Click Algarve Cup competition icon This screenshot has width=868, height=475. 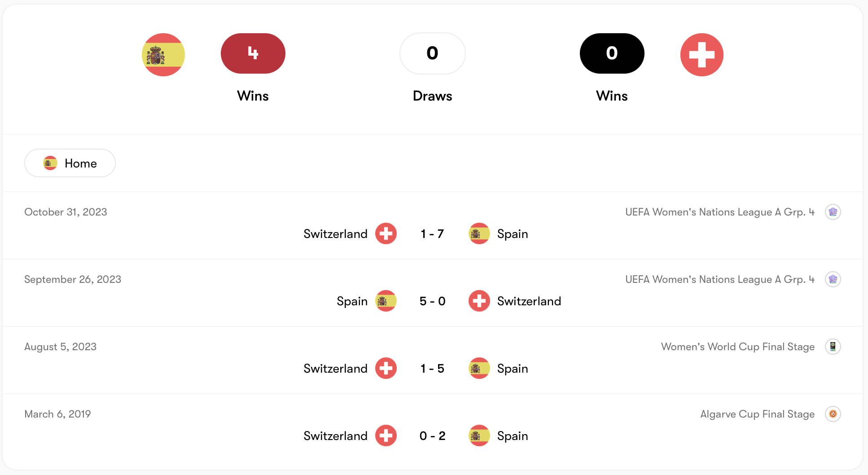click(833, 414)
